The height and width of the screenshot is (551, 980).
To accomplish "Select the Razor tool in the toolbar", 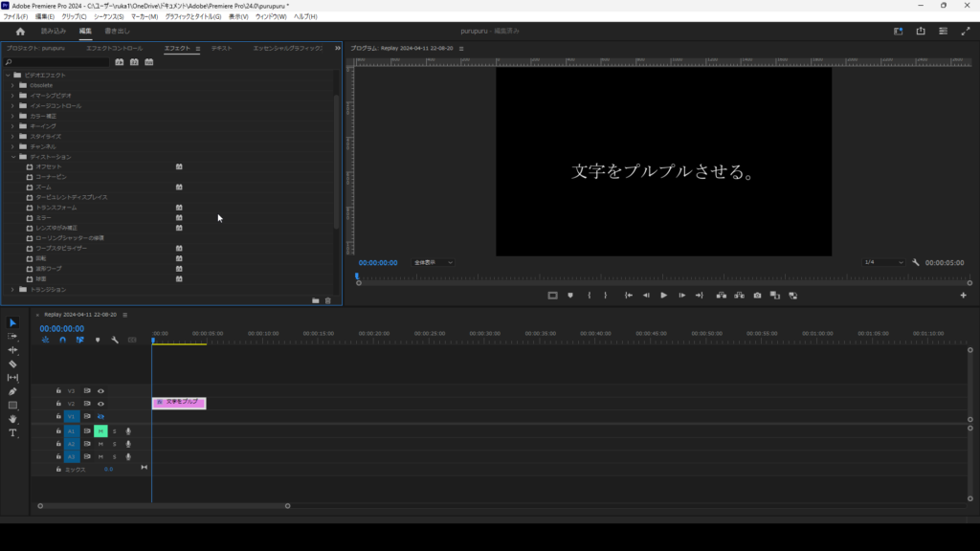I will 12,364.
